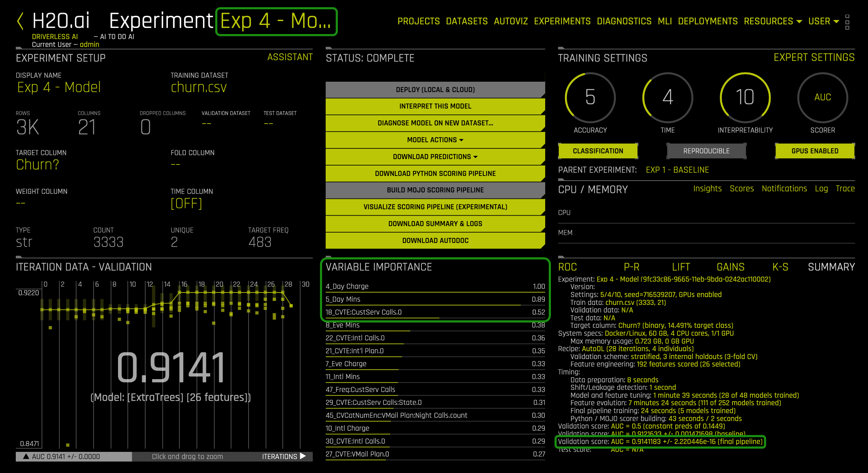Open the Insights view
The height and width of the screenshot is (473, 868).
[707, 188]
